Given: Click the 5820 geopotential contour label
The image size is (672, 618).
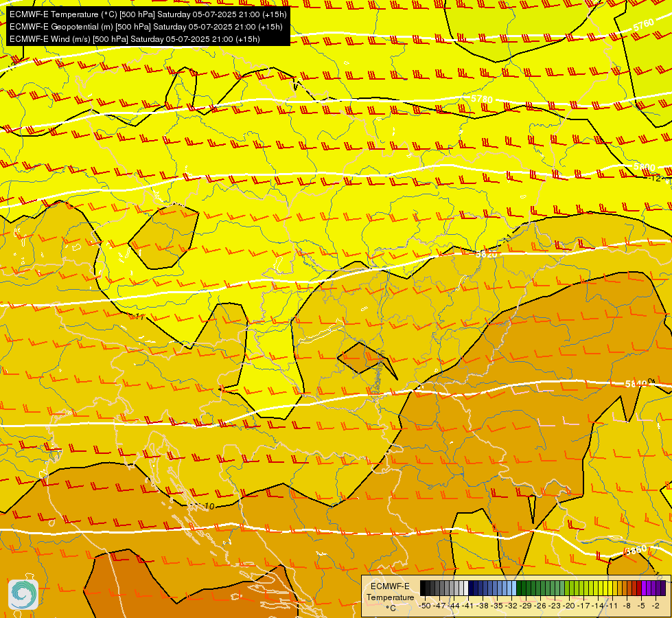Looking at the screenshot, I should (x=487, y=254).
